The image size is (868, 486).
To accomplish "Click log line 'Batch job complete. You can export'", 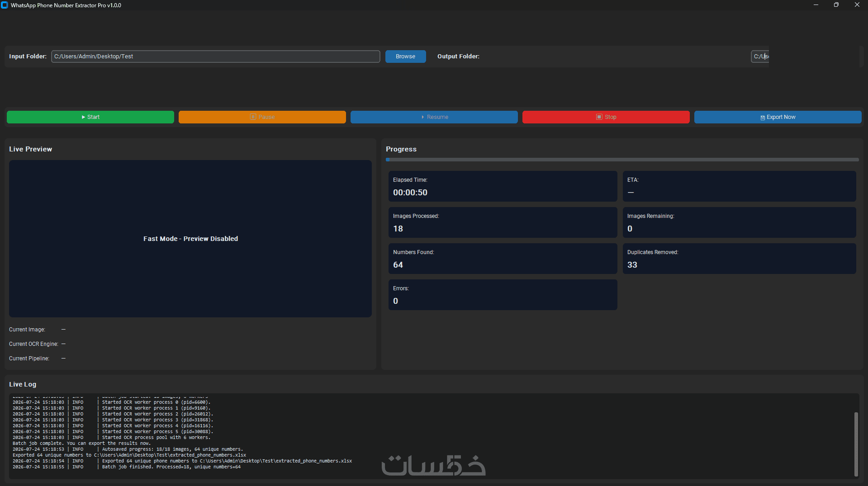I will [82, 444].
